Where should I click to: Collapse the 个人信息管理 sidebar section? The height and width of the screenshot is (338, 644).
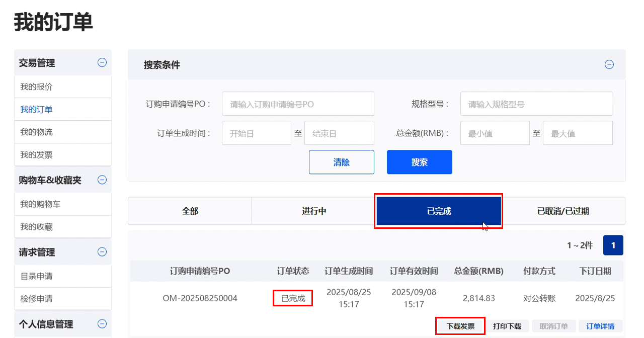click(x=102, y=324)
